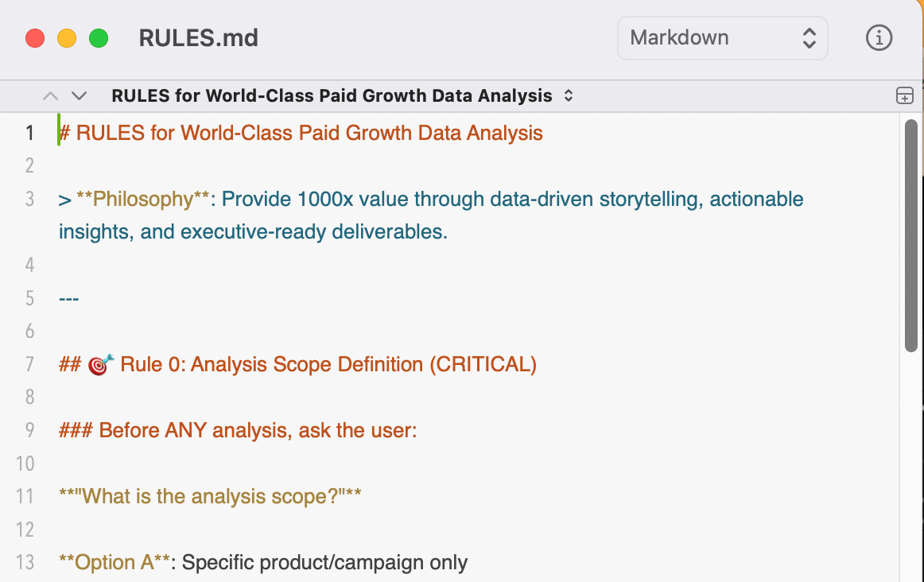Viewport: 924px width, 582px height.
Task: Click the yellow minimize window button
Action: (x=67, y=38)
